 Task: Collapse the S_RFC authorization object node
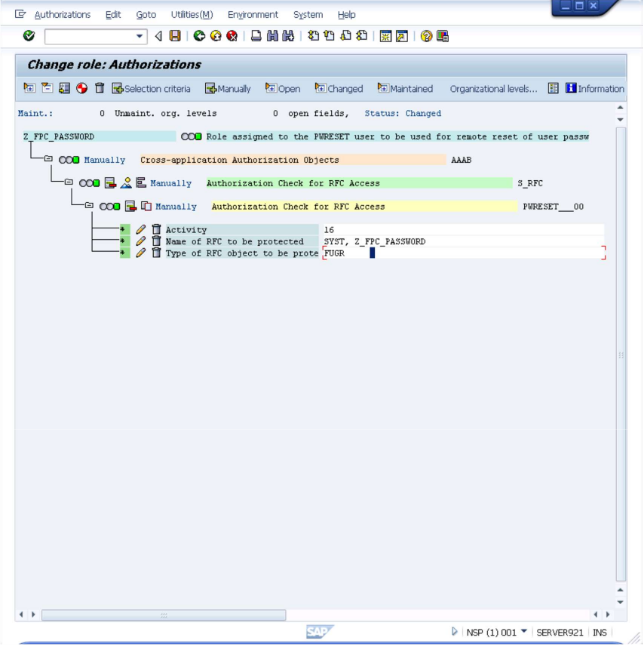coord(69,182)
